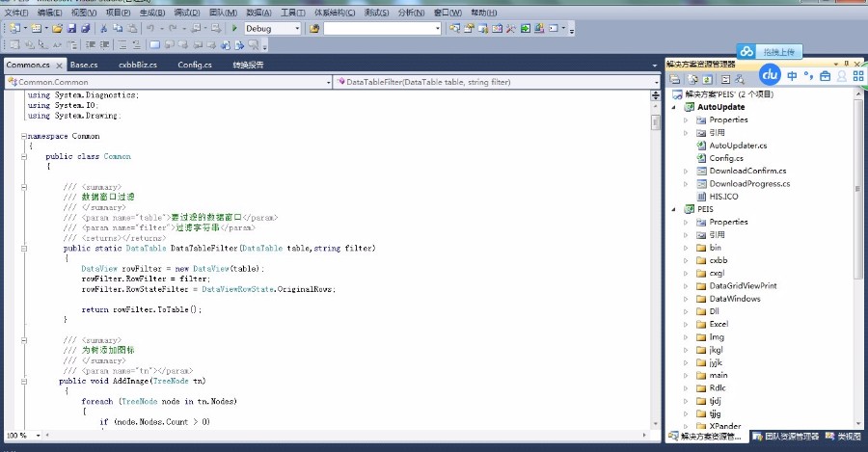
Task: Click the Baidu cloud drag-upload icon
Action: click(x=746, y=51)
